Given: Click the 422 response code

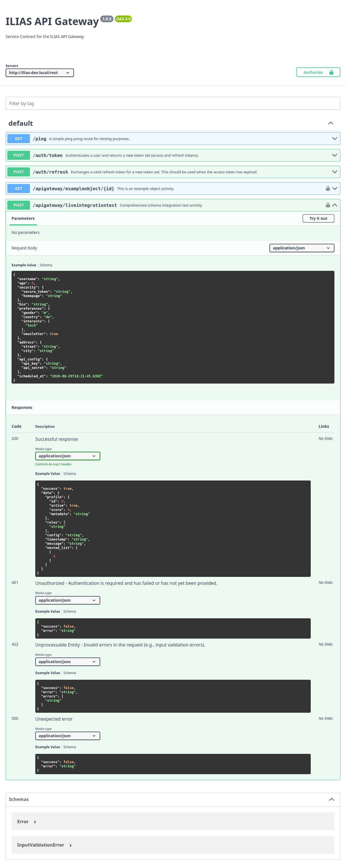Looking at the screenshot, I should pyautogui.click(x=15, y=644).
